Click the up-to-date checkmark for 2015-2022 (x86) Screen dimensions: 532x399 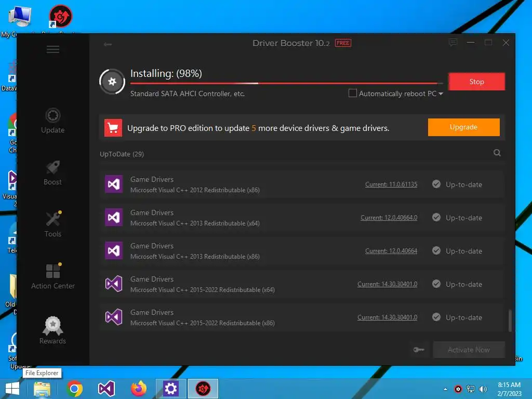pyautogui.click(x=436, y=317)
